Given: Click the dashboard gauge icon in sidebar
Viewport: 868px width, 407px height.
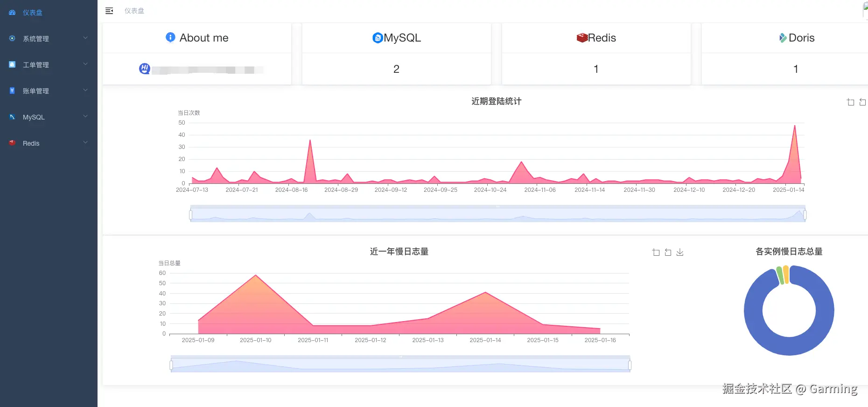Looking at the screenshot, I should point(12,13).
